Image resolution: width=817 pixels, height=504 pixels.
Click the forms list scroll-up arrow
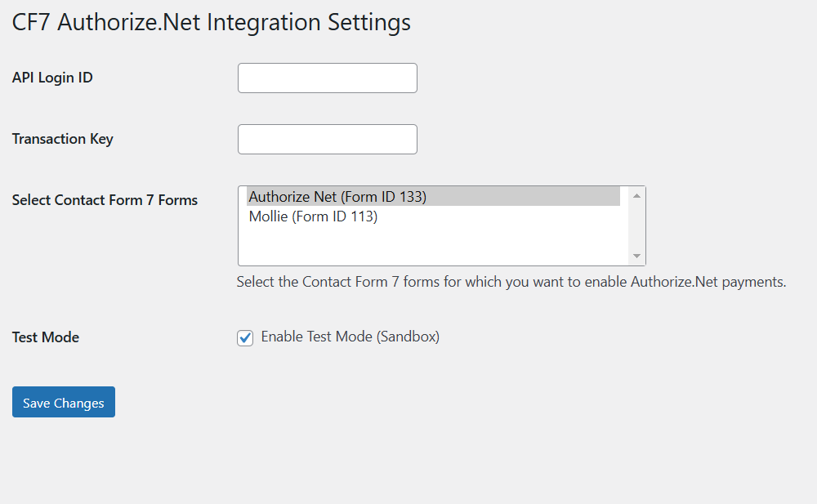(636, 195)
